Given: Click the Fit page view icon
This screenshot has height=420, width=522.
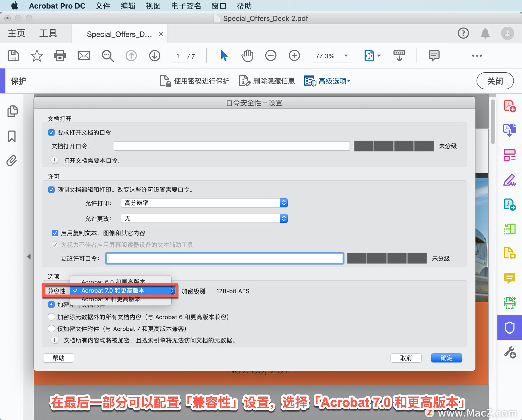Looking at the screenshot, I should (369, 56).
